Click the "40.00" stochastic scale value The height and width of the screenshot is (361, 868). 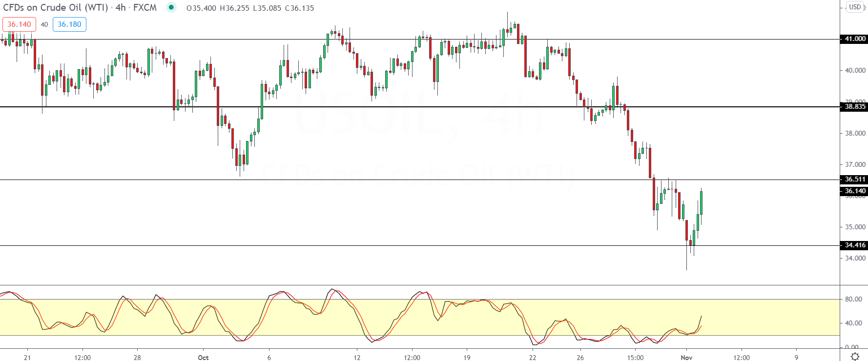854,323
